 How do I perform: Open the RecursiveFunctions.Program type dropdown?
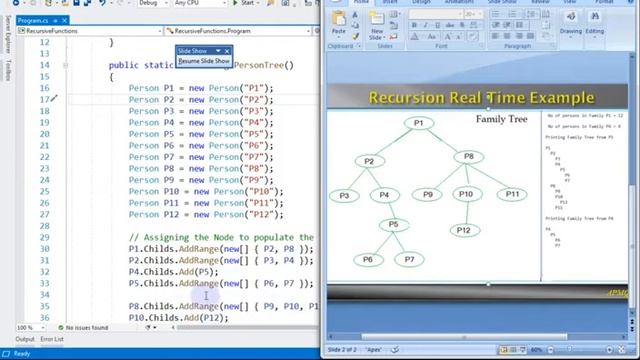pos(238,31)
